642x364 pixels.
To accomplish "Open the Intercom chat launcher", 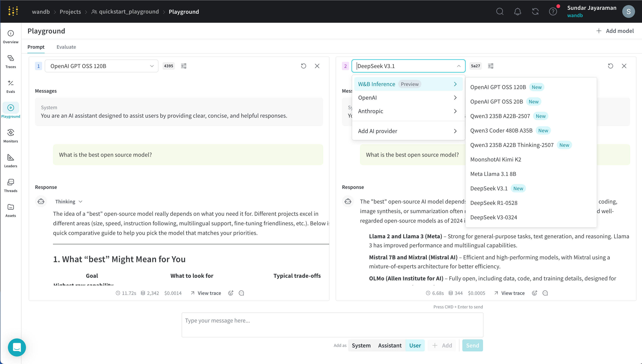I will pyautogui.click(x=17, y=347).
